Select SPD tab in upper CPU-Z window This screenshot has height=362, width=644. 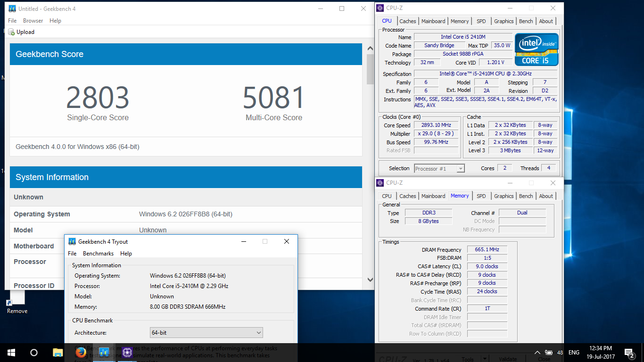pyautogui.click(x=481, y=21)
